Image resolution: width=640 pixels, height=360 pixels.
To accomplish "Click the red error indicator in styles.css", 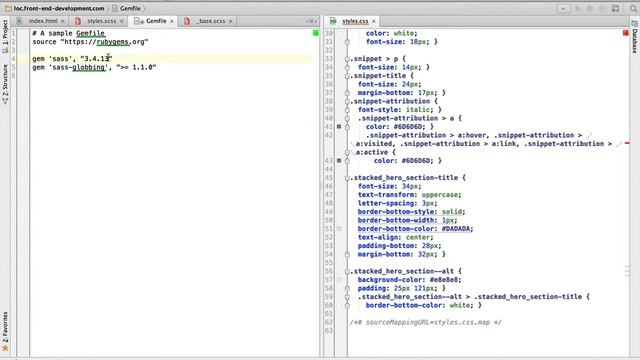I will tap(626, 33).
